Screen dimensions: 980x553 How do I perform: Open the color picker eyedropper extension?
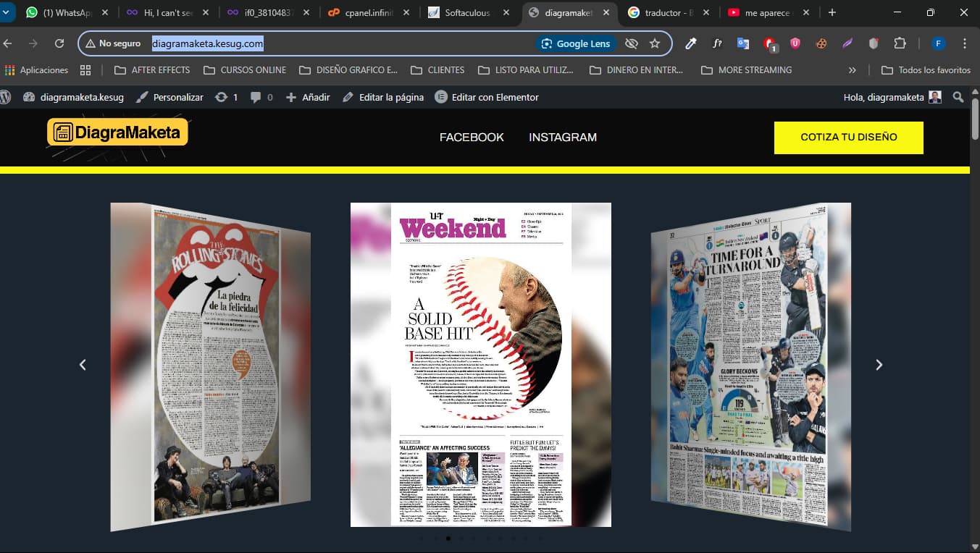click(x=691, y=43)
